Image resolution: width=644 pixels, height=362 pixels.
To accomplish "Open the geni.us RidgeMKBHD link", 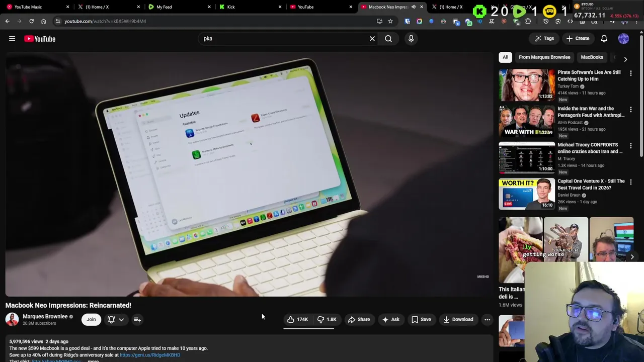I will (x=150, y=355).
